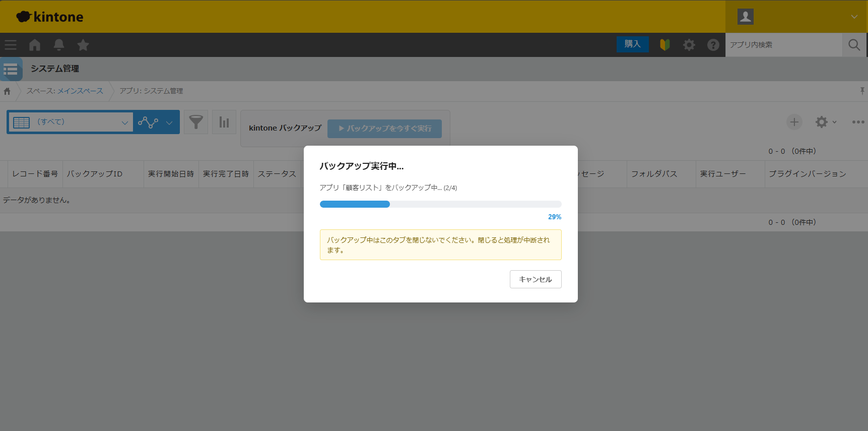
Task: Open the user avatar profile
Action: click(746, 17)
